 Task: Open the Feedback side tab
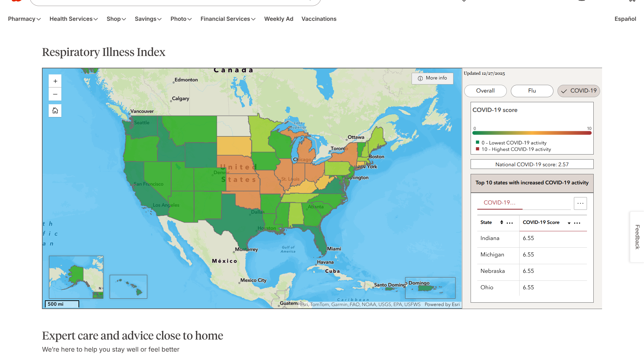(x=637, y=237)
